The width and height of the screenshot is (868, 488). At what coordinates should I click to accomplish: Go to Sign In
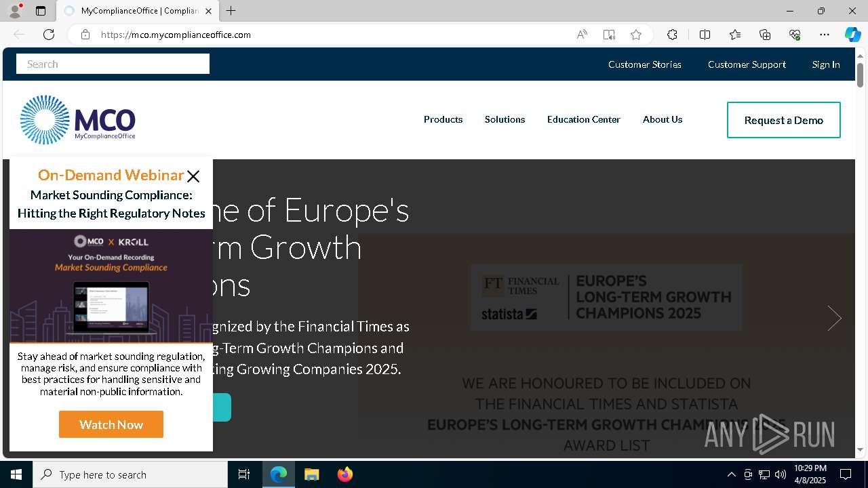826,64
